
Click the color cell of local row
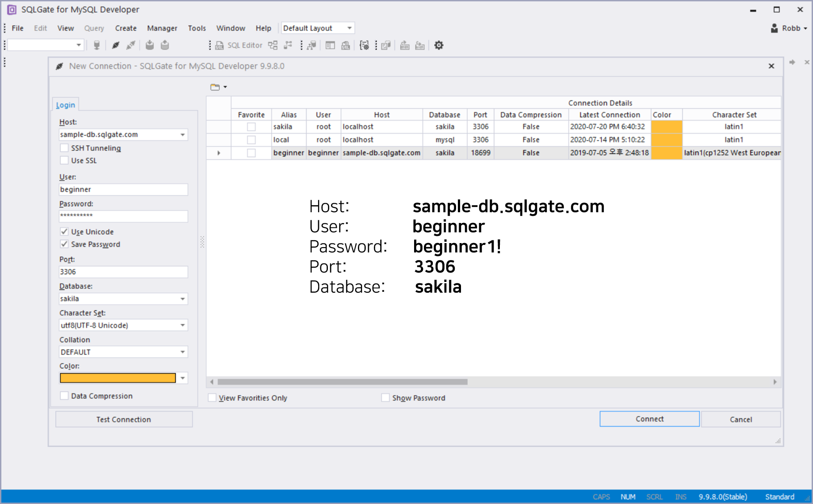(666, 140)
